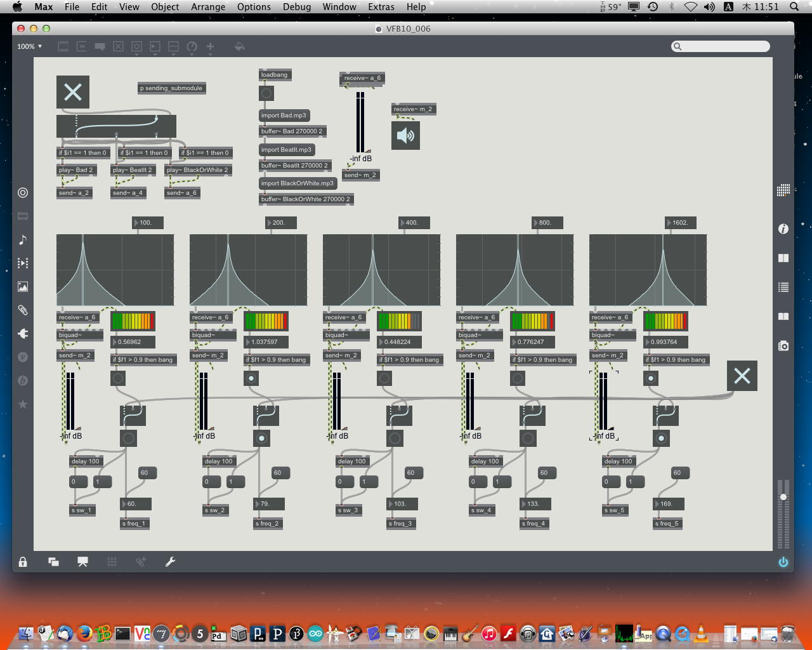The image size is (812, 650).
Task: Toggle the patcher lock icon
Action: coord(23,562)
